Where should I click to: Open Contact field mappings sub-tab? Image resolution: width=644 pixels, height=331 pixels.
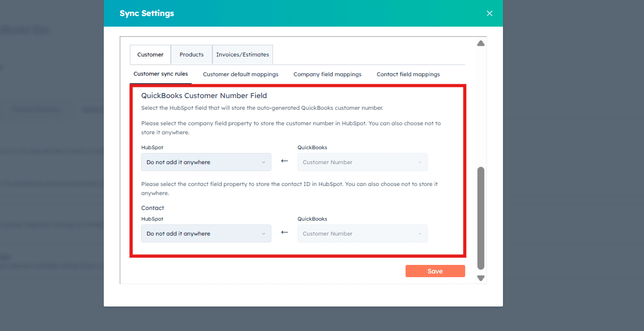point(408,75)
